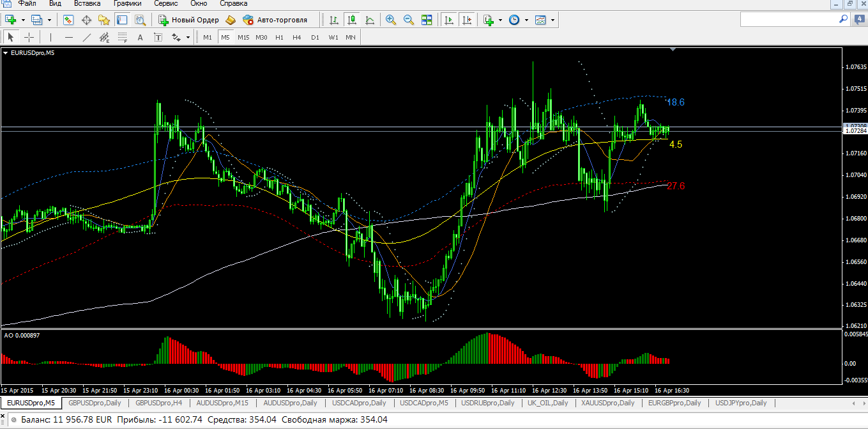The image size is (868, 429).
Task: Switch timeframe to MN
Action: (350, 37)
